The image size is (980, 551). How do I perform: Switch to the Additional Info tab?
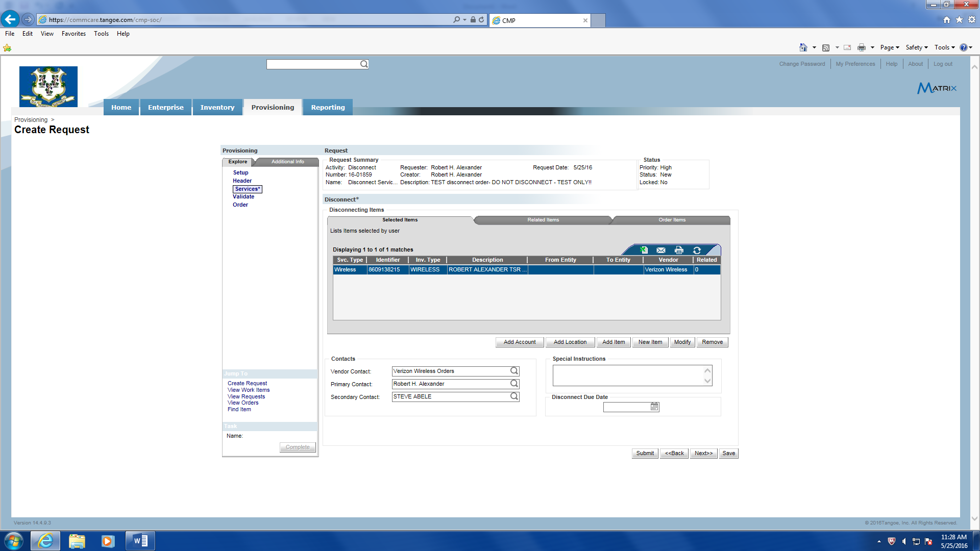click(x=287, y=162)
